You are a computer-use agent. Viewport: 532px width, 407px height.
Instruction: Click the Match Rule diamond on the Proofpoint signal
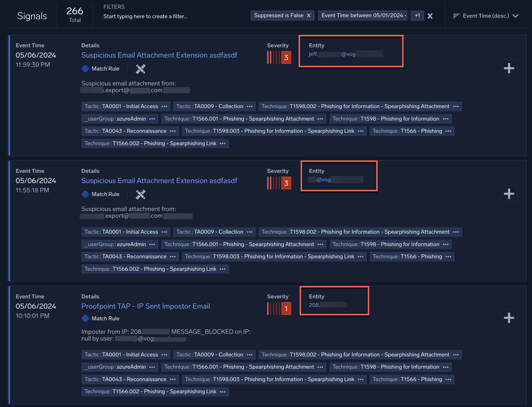(85, 318)
